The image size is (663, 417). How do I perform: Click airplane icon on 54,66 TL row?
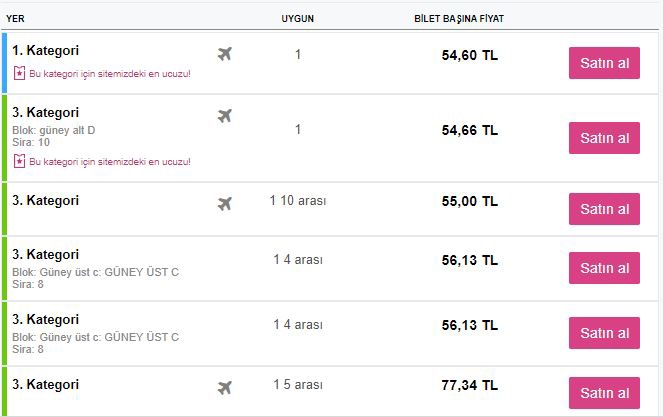pyautogui.click(x=225, y=115)
